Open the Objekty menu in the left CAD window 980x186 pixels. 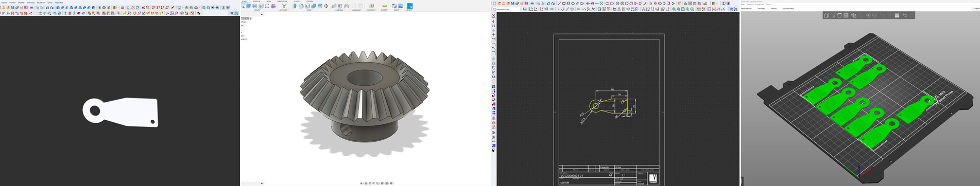coord(21,3)
